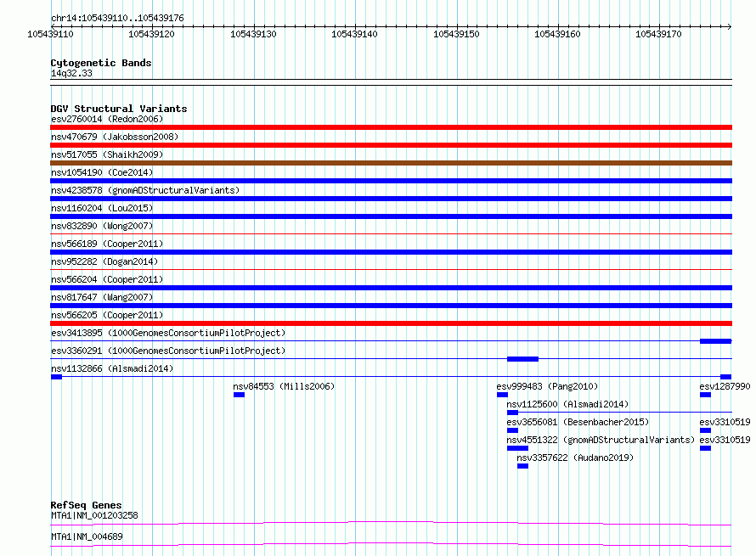Open label esv3360291 (1000GenomesConsortiumPilotProject)
Viewport: 756px width, 556px height.
[168, 351]
